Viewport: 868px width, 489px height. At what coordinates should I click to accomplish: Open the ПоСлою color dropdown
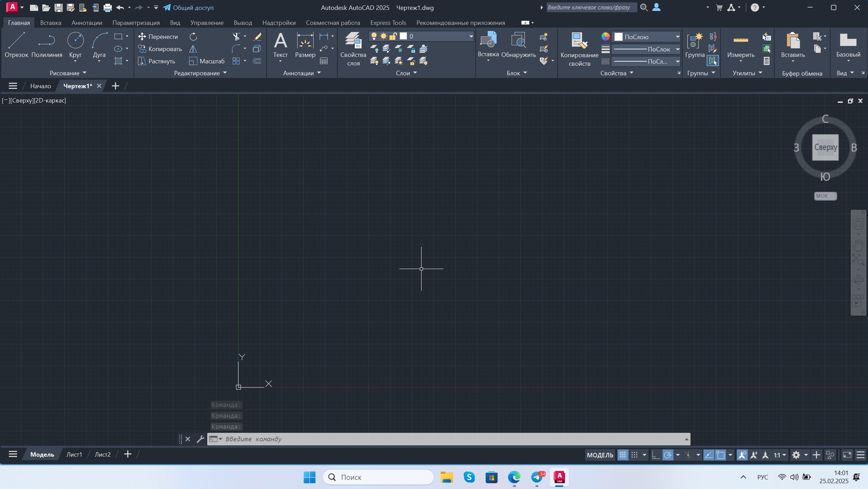pyautogui.click(x=646, y=36)
